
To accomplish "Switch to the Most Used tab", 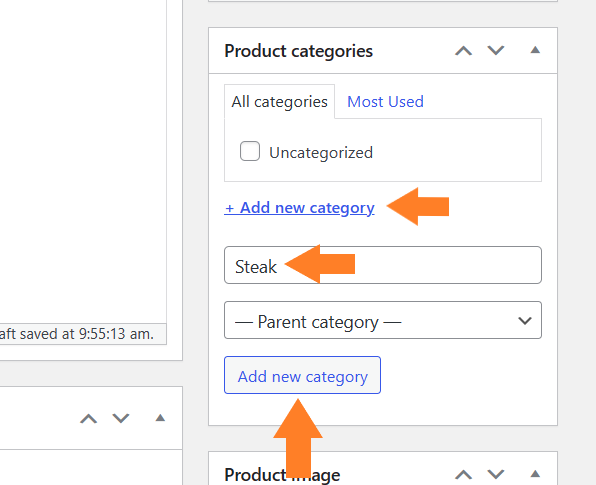I will coord(385,102).
